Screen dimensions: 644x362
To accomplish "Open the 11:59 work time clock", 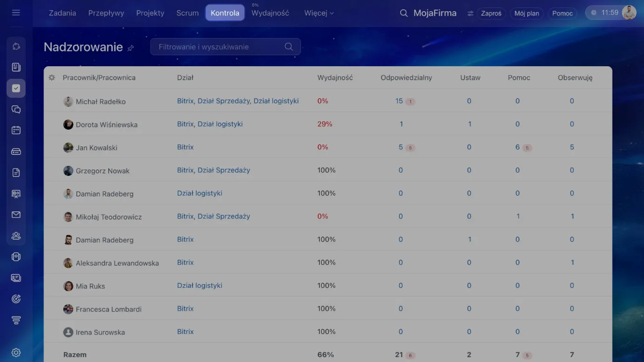I will (605, 13).
